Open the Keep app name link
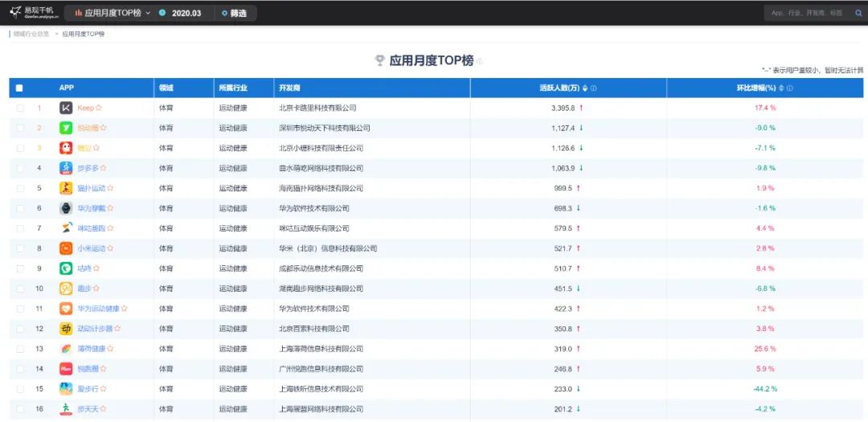This screenshot has width=868, height=422. tap(85, 108)
